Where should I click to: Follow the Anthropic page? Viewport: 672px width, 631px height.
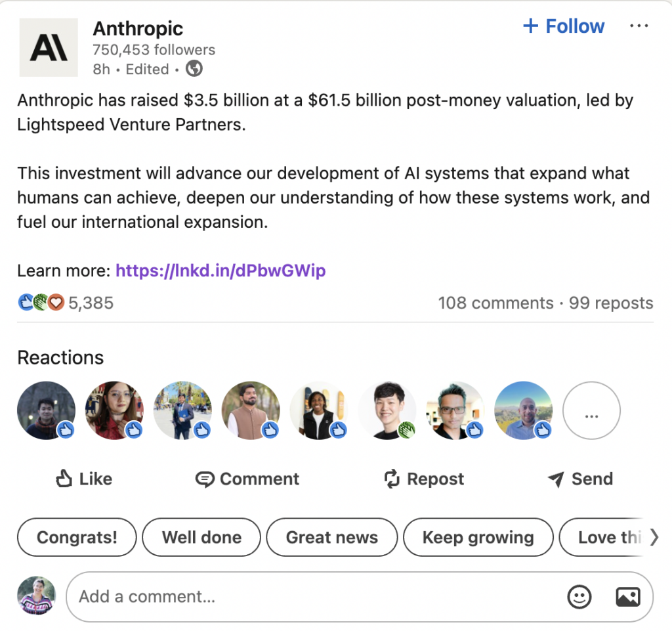click(563, 26)
